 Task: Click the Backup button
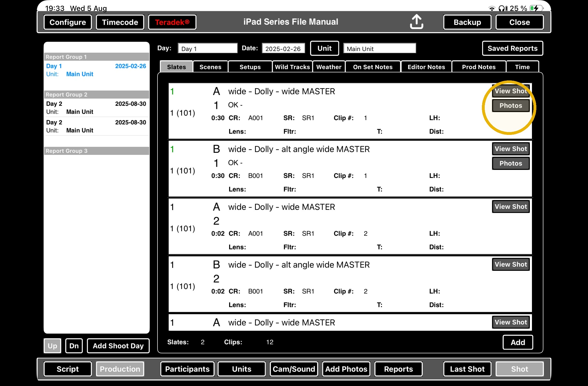467,22
